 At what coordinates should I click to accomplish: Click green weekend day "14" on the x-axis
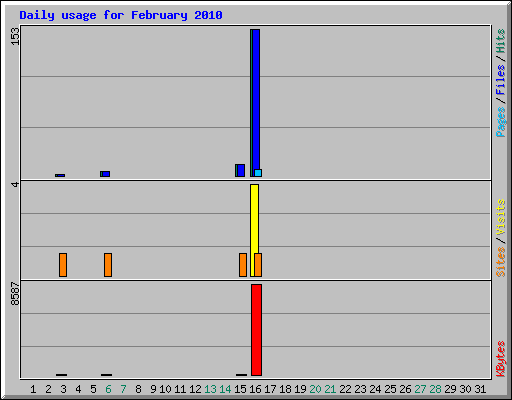(225, 389)
